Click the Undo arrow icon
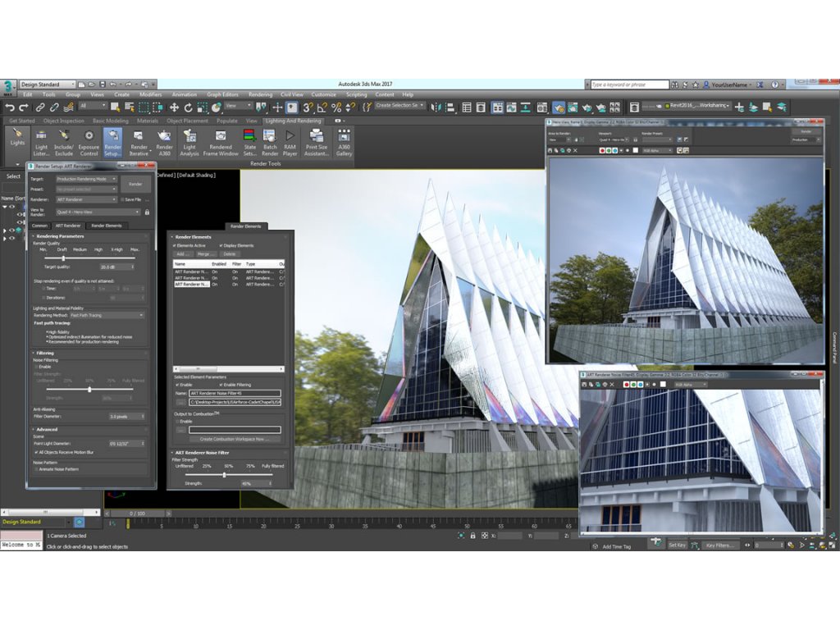 [10, 107]
